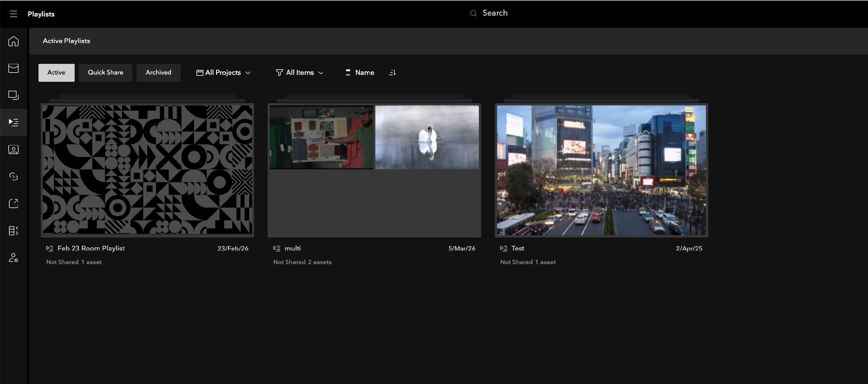Toggle the view size icon beside Name
This screenshot has height=384, width=868.
348,73
